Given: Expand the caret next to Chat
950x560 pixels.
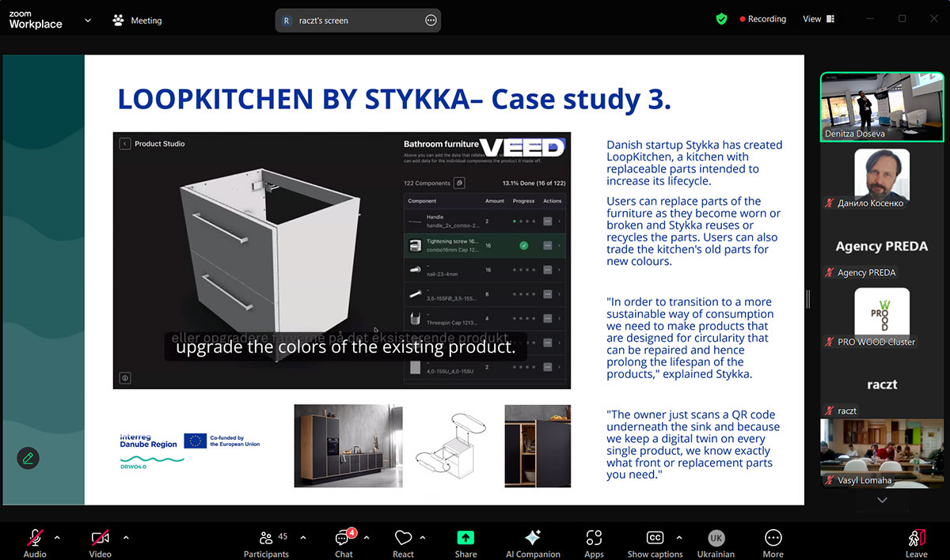Looking at the screenshot, I should tap(367, 538).
